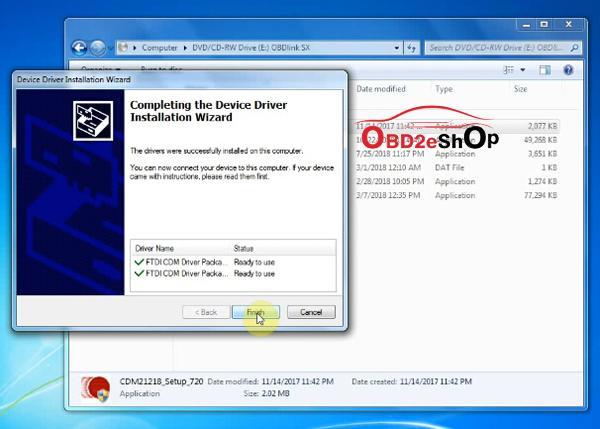The height and width of the screenshot is (429, 600).
Task: Expand the arrow after Computer breadcrumb
Action: [x=185, y=48]
